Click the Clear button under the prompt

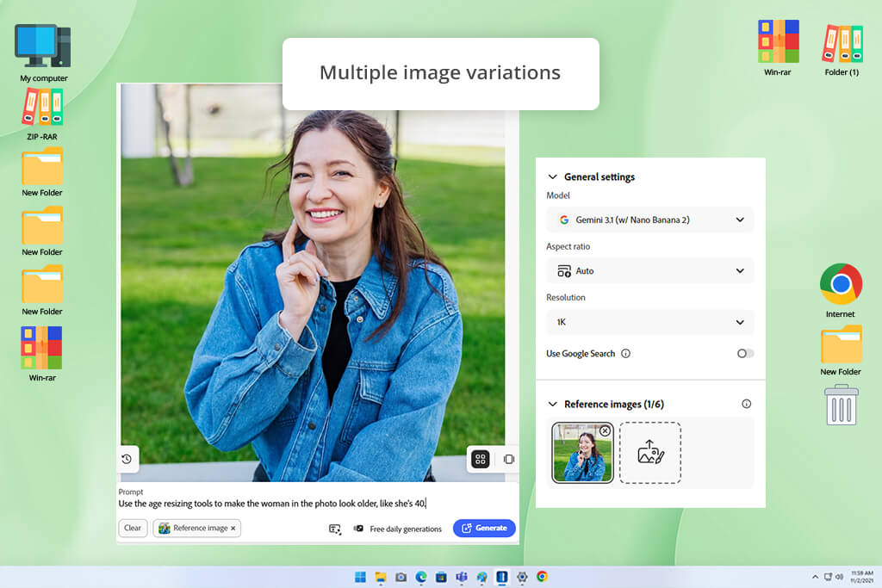click(133, 528)
